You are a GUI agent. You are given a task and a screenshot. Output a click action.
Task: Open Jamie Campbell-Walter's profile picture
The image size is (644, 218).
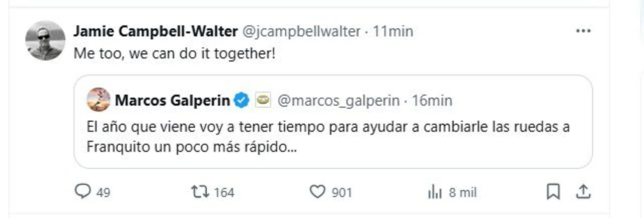coord(45,41)
